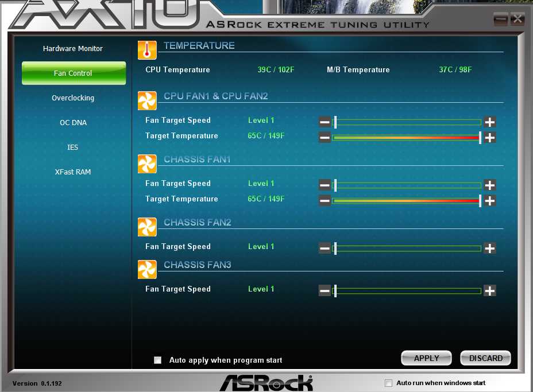Viewport: 533px width, 392px height.
Task: Toggle Auto run when windows start
Action: (388, 383)
